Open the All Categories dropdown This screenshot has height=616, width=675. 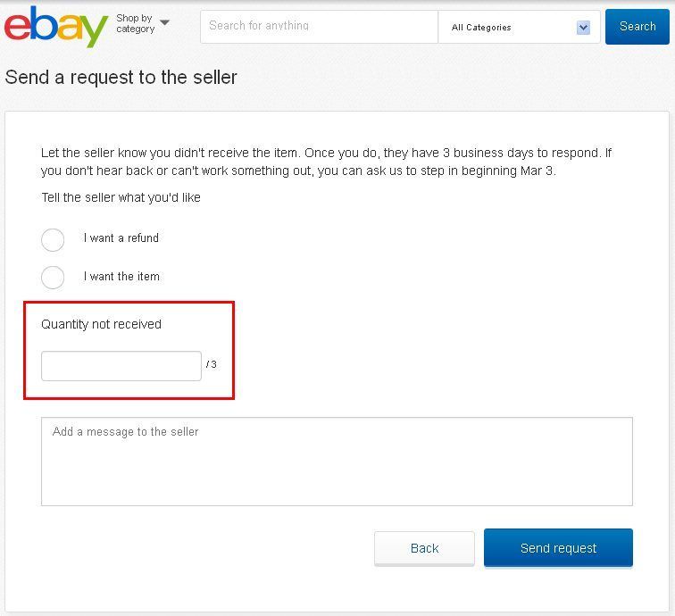click(519, 27)
